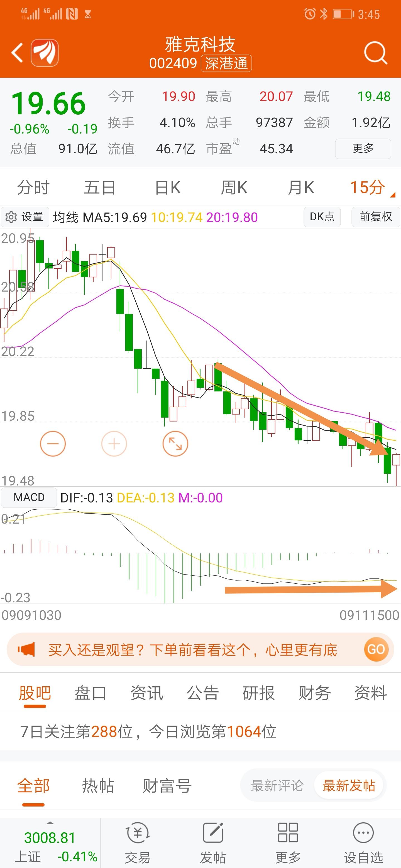Viewport: 401px width, 868px height.
Task: Toggle the DK点 indicator
Action: click(322, 217)
